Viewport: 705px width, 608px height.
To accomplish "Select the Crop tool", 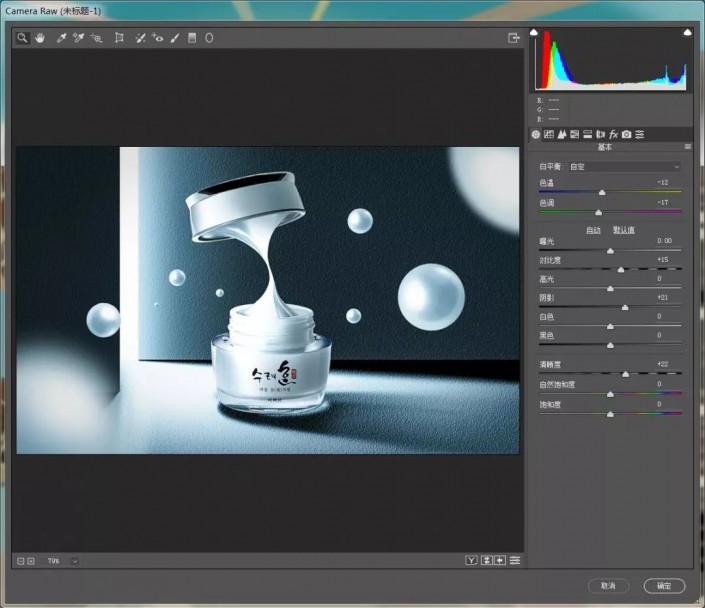I will [119, 38].
